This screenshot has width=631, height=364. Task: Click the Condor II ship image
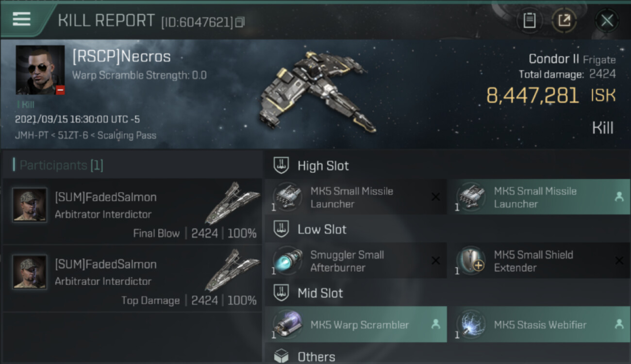318,92
